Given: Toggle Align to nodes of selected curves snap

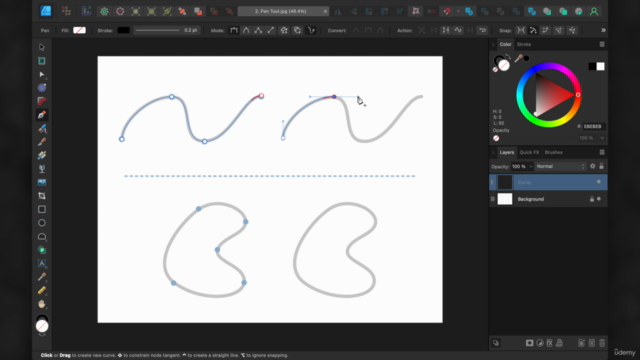Looking at the screenshot, I should point(521,30).
